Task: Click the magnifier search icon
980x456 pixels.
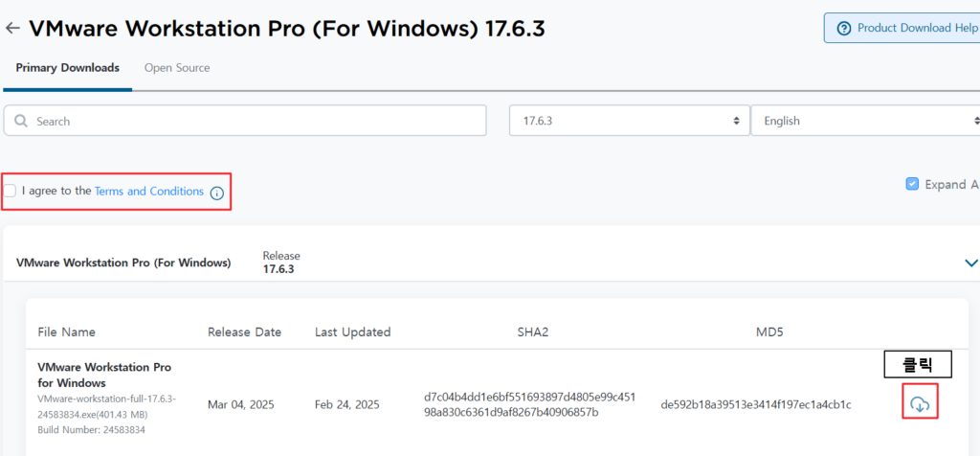Action: pos(21,121)
